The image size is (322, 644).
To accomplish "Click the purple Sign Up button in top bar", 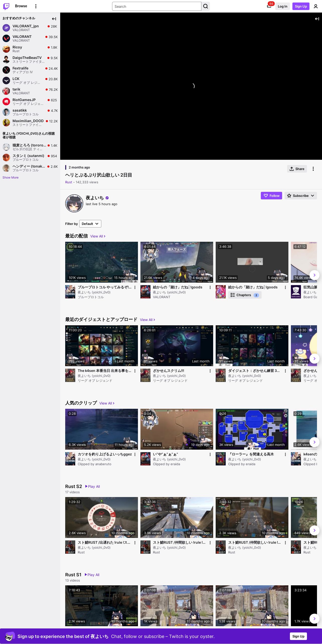I will pos(301,6).
